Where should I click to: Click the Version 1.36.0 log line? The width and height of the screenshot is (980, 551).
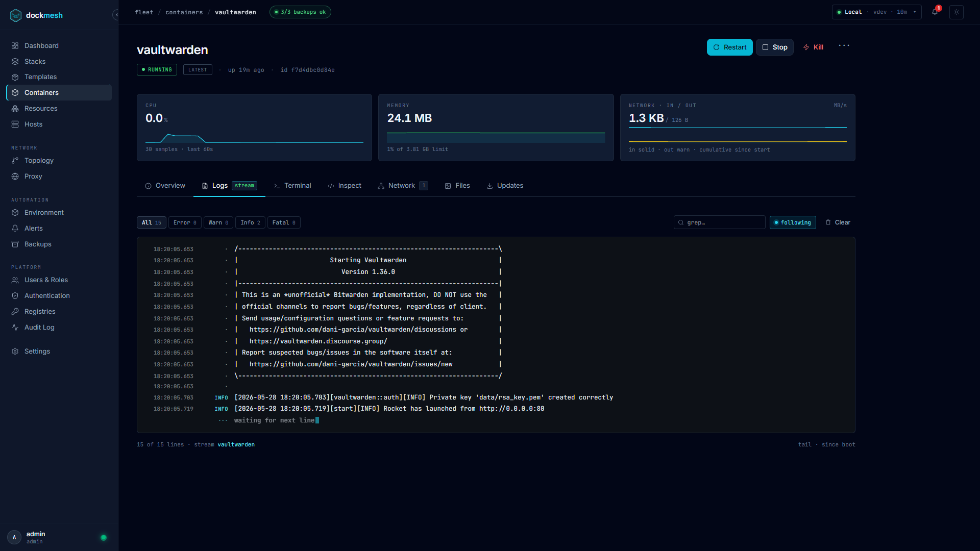(x=368, y=272)
